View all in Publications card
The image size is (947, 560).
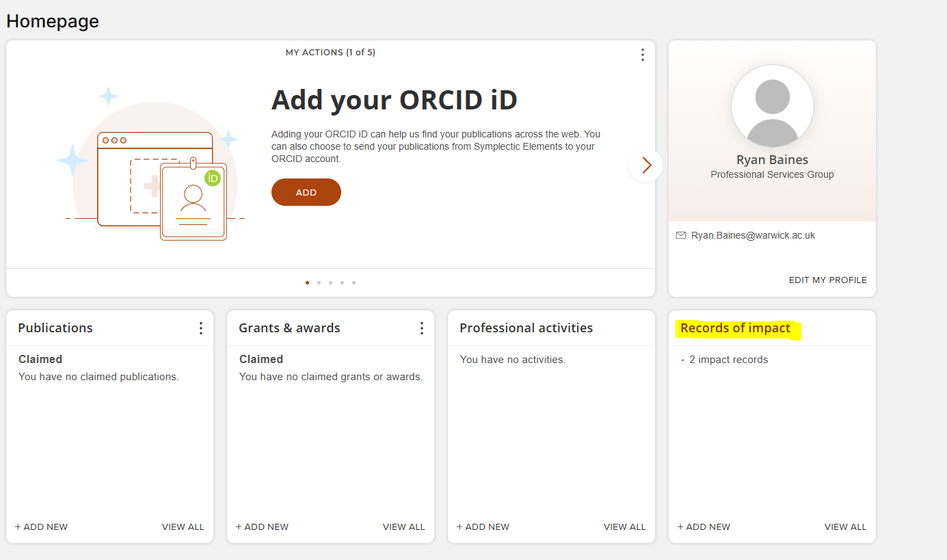pos(183,527)
